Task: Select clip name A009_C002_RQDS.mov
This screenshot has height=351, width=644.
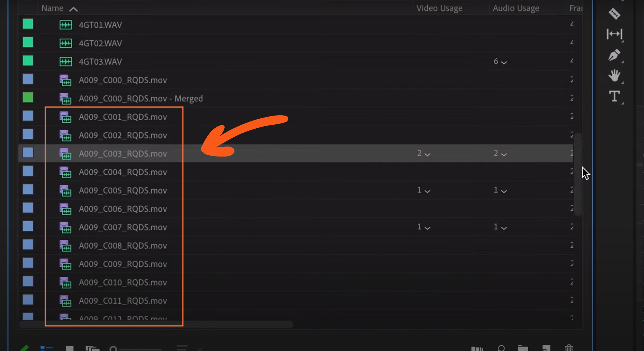Action: tap(123, 135)
